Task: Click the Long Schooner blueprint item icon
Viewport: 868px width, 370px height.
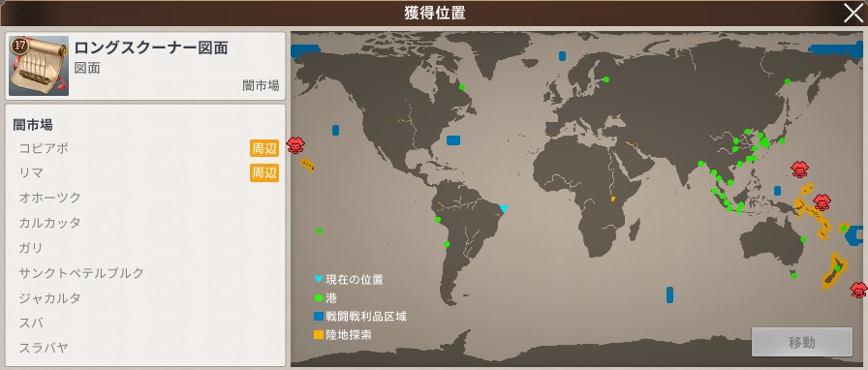Action: 39,66
